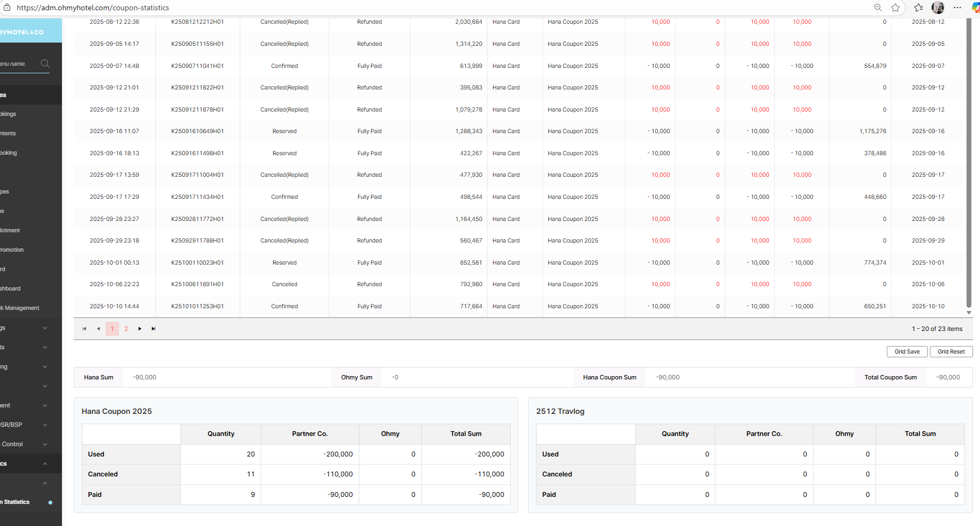This screenshot has width=980, height=526.
Task: Bookmark this page with the star icon
Action: 895,8
